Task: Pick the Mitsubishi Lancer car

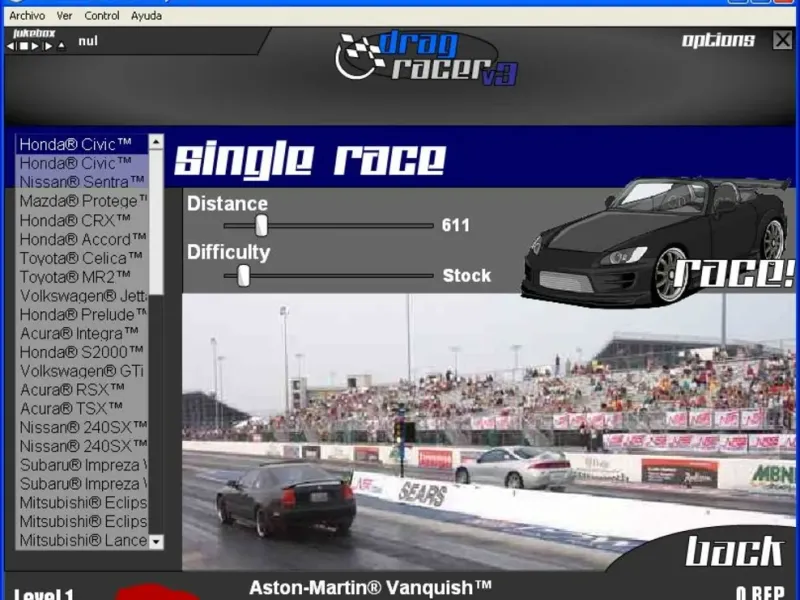Action: (x=82, y=540)
